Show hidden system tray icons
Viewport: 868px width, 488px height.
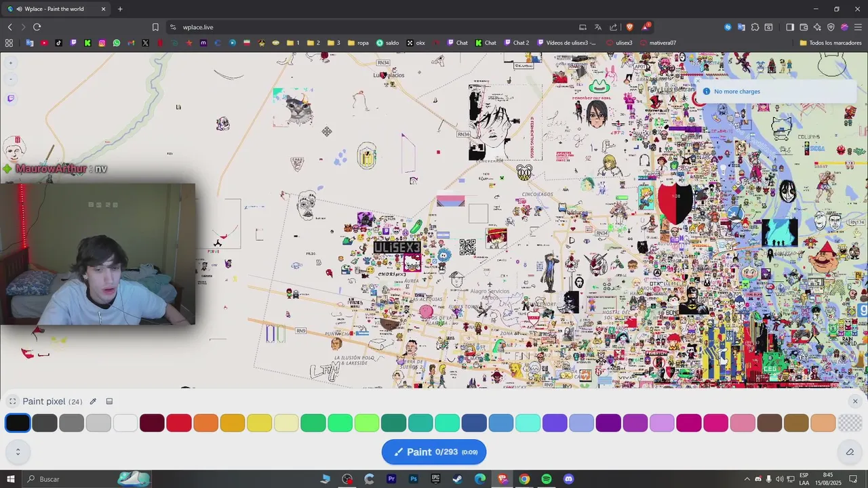pos(747,479)
